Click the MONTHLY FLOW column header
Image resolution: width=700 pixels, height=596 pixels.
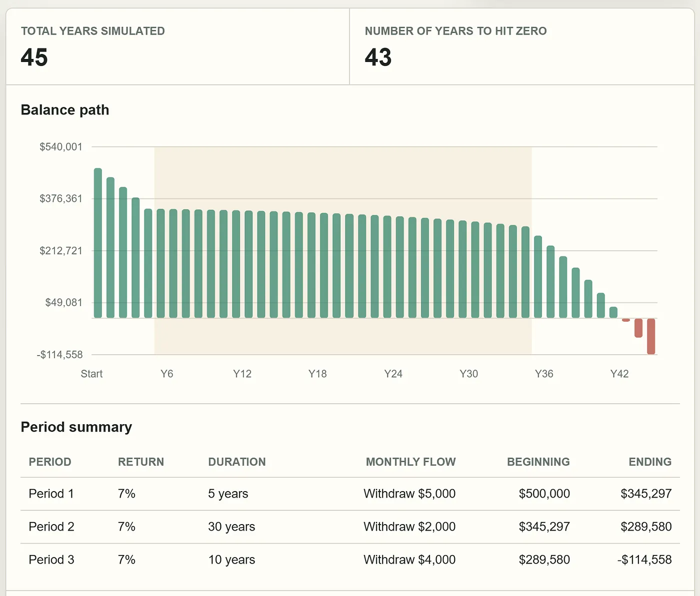(411, 462)
